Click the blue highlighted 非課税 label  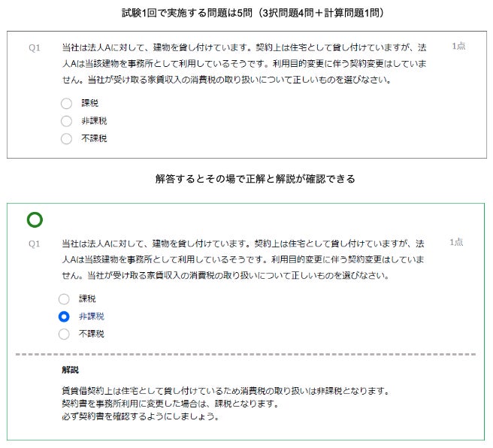(x=92, y=316)
